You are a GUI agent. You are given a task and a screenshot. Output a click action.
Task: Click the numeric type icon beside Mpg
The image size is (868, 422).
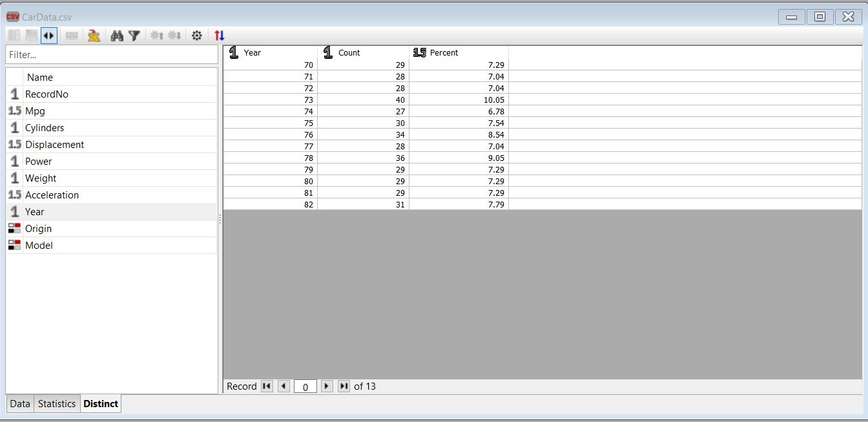coord(14,111)
